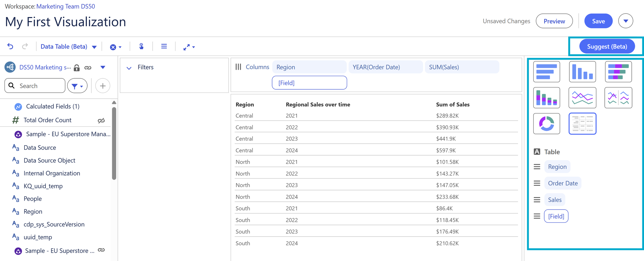The height and width of the screenshot is (261, 644).
Task: Click the redo arrow icon
Action: (x=25, y=46)
